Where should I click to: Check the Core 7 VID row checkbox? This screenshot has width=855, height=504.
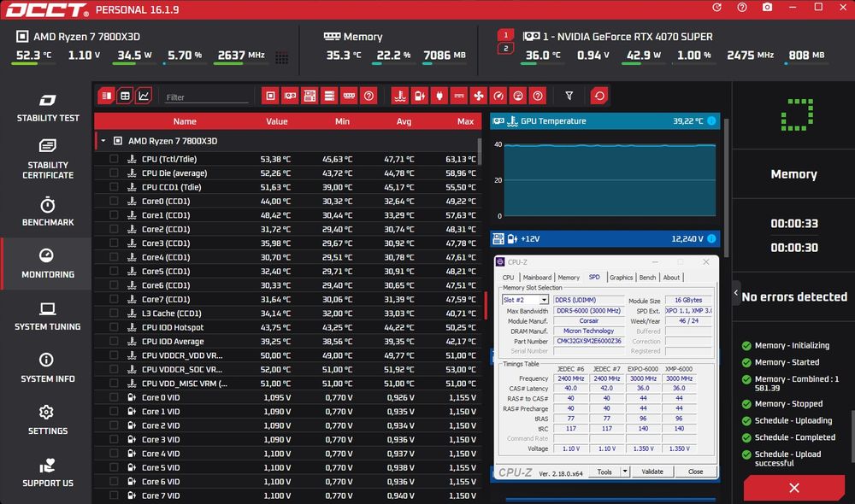click(114, 495)
